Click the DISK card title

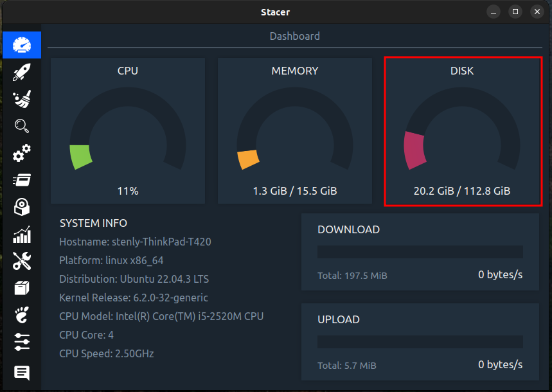[462, 71]
